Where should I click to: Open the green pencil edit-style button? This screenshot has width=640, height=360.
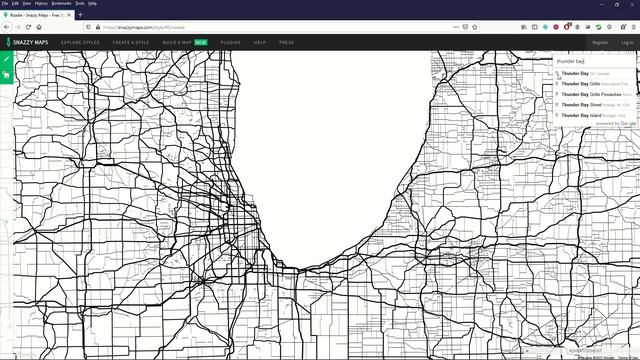coord(7,59)
